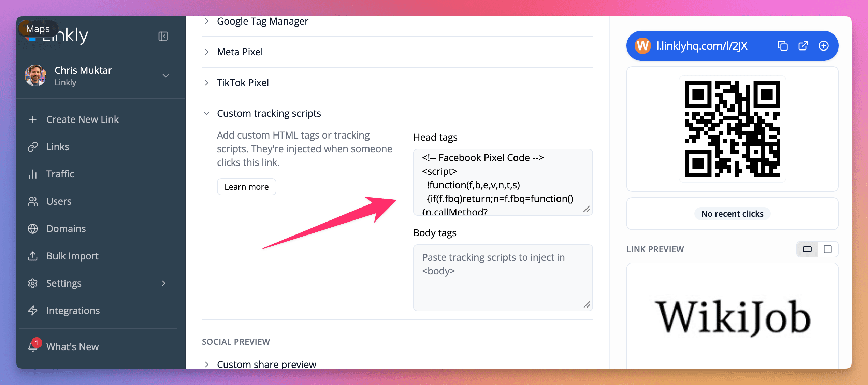Image resolution: width=868 pixels, height=385 pixels.
Task: Click the bar chart icon for Traffic
Action: [33, 174]
